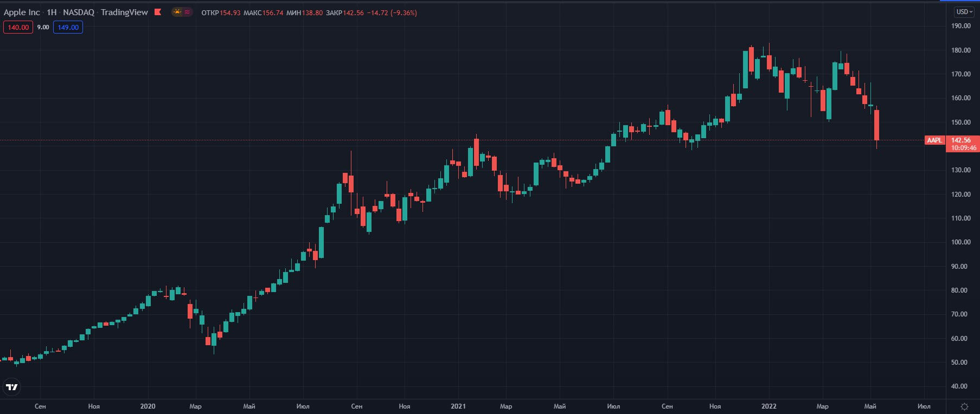Click the NASDAQ exchange label in title
Viewport: 980px width, 414px height.
point(79,12)
